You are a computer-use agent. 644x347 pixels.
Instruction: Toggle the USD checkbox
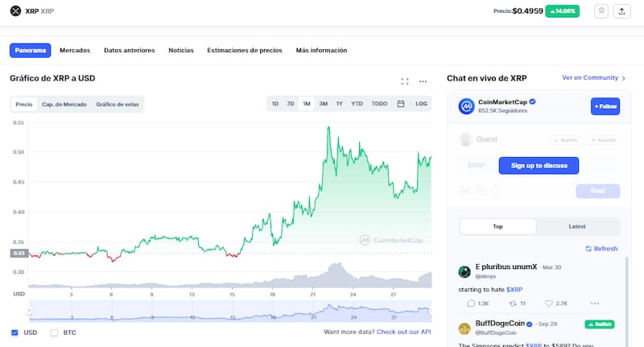point(14,332)
